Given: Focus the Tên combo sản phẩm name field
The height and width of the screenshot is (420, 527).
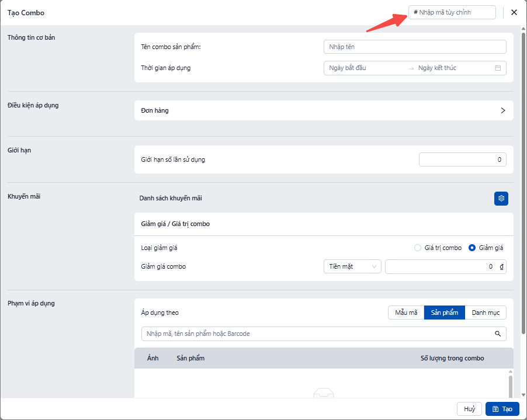Looking at the screenshot, I should [415, 47].
